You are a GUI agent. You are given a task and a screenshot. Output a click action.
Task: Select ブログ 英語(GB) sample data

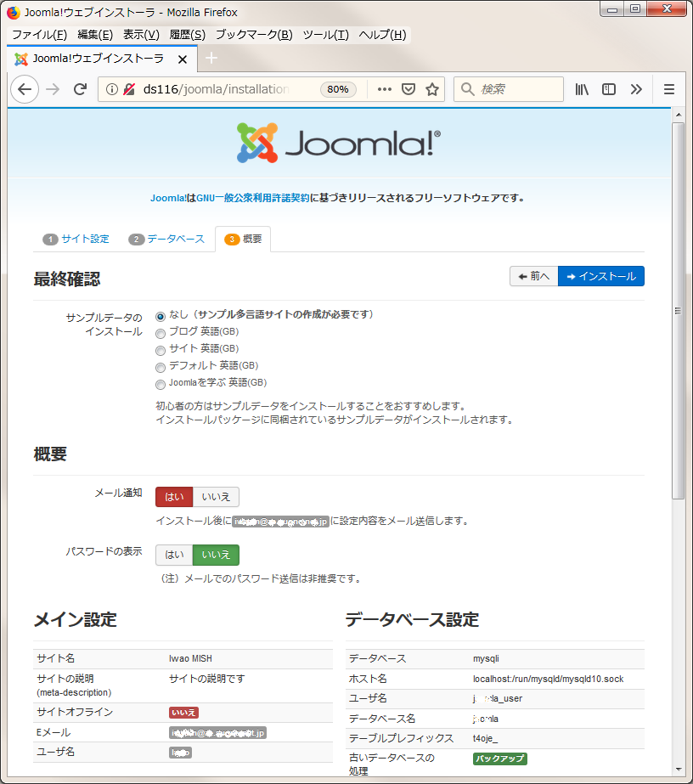pos(161,334)
